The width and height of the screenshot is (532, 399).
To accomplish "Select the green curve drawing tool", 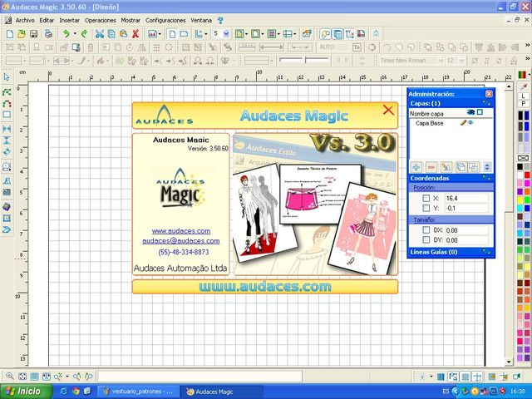I will point(7,92).
